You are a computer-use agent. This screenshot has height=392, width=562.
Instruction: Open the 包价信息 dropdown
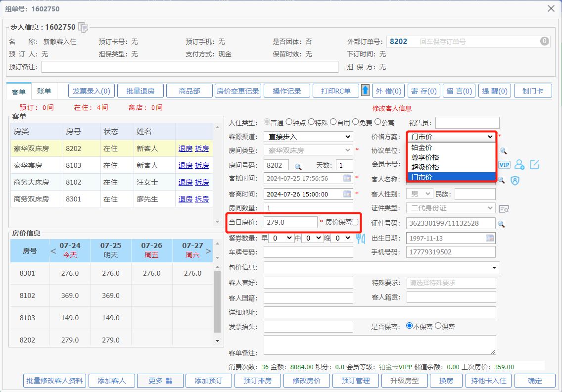pos(382,268)
